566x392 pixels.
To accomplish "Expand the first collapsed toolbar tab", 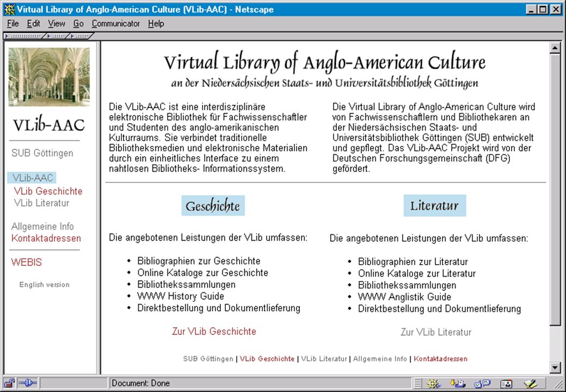I will (x=24, y=36).
